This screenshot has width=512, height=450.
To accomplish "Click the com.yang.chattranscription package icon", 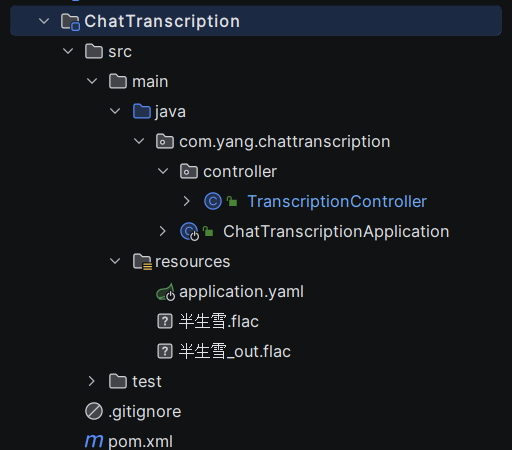I will (x=165, y=141).
